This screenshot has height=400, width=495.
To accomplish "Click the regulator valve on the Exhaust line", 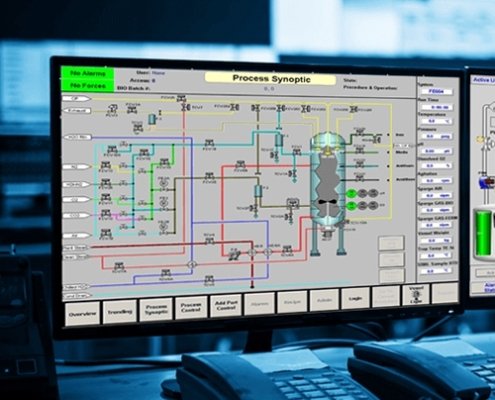I will (112, 109).
